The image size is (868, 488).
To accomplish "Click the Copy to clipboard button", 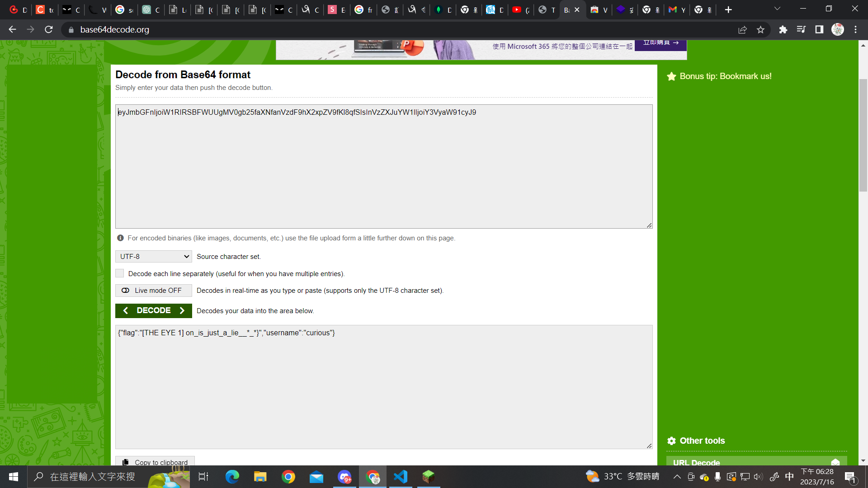I will (x=155, y=461).
